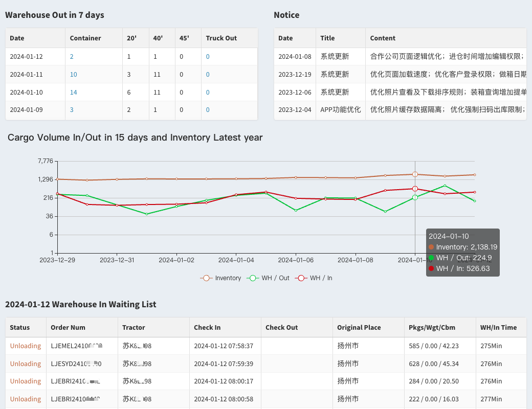Select check-in time 2024-01-12 07:59:39
This screenshot has height=409, width=532.
coord(224,363)
